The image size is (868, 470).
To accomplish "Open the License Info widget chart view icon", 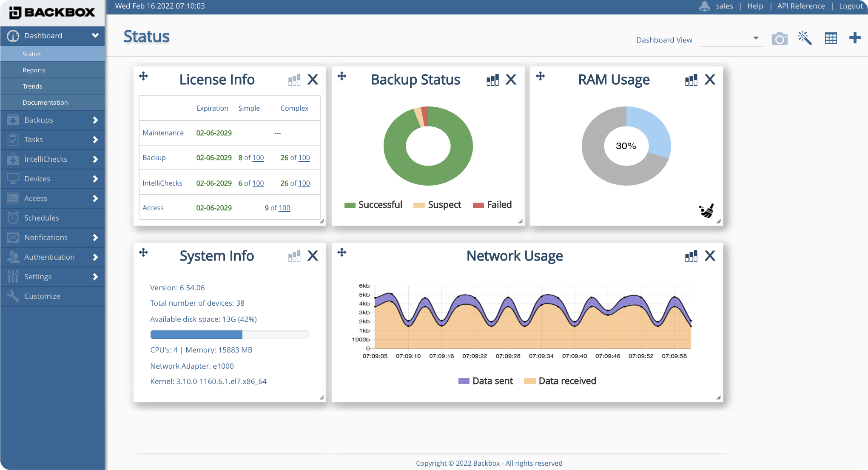I will (294, 80).
